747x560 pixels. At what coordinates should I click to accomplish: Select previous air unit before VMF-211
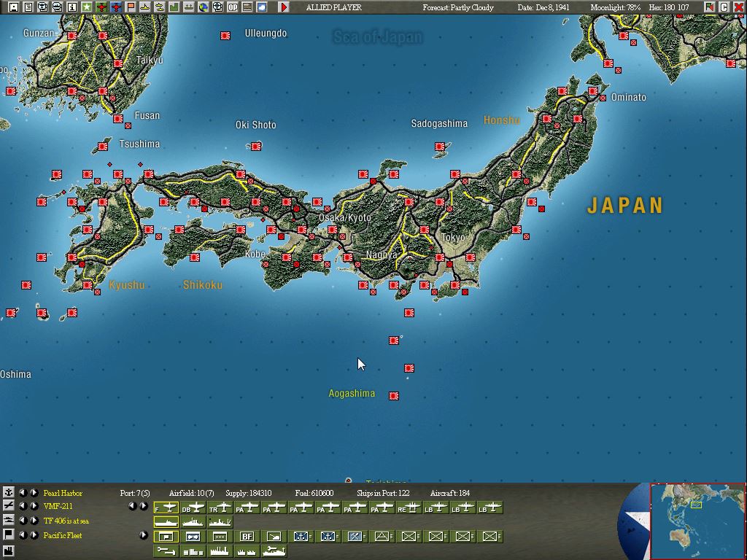(23, 506)
